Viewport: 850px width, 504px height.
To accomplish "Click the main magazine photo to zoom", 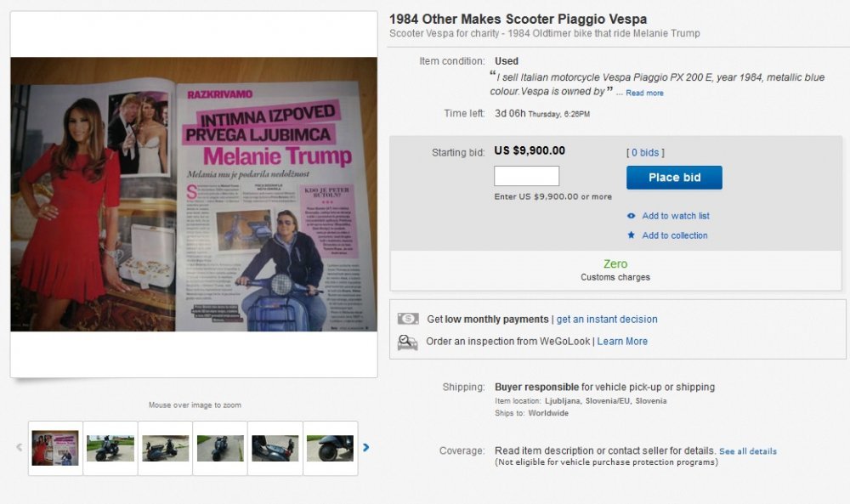I will coord(194,194).
